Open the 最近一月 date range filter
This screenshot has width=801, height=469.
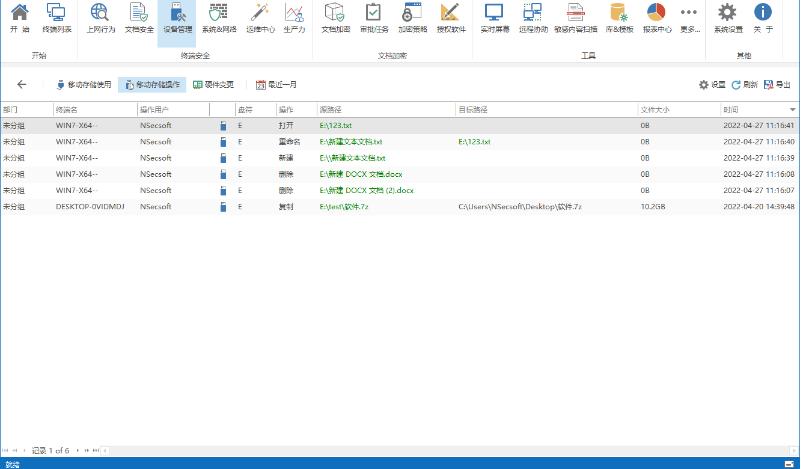pyautogui.click(x=277, y=85)
